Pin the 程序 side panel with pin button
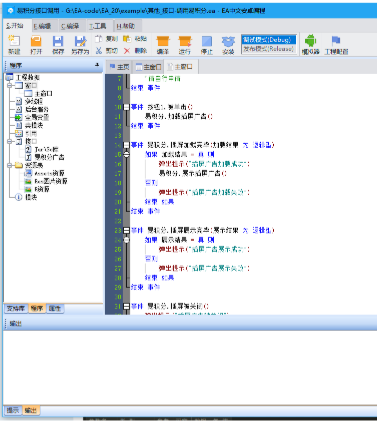 pos(97,65)
